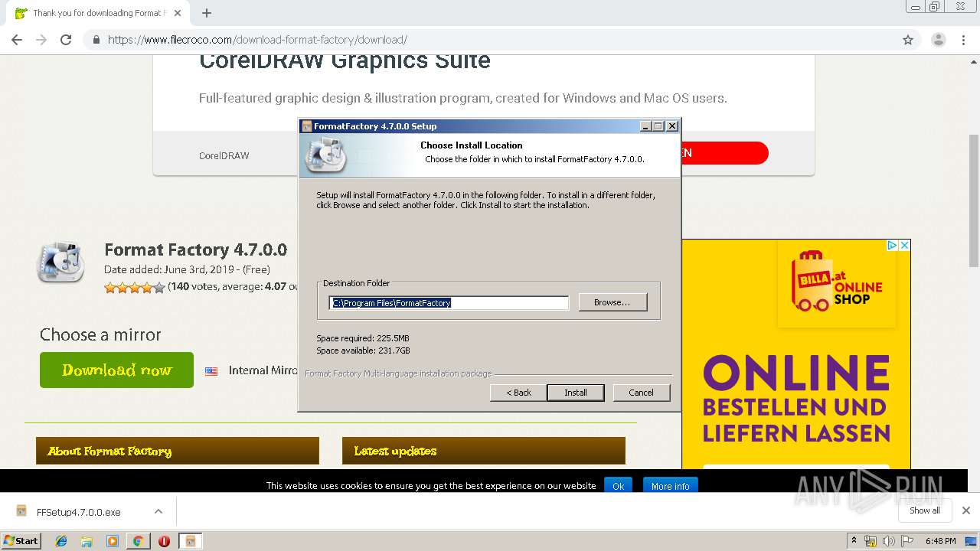Go back with the < Back button

[x=518, y=393]
